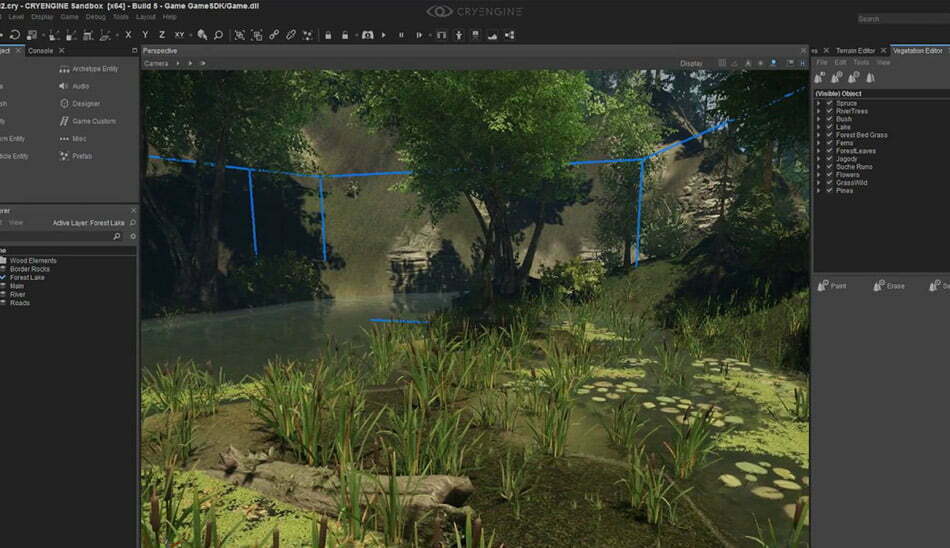This screenshot has width=950, height=548.
Task: Open the Help menu
Action: tap(170, 17)
